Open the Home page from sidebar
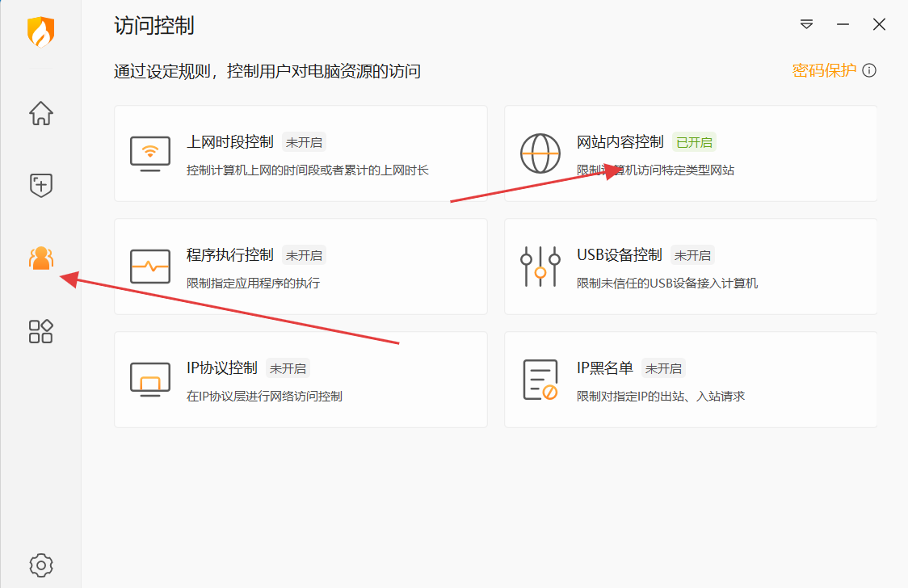The height and width of the screenshot is (588, 908). coord(41,113)
